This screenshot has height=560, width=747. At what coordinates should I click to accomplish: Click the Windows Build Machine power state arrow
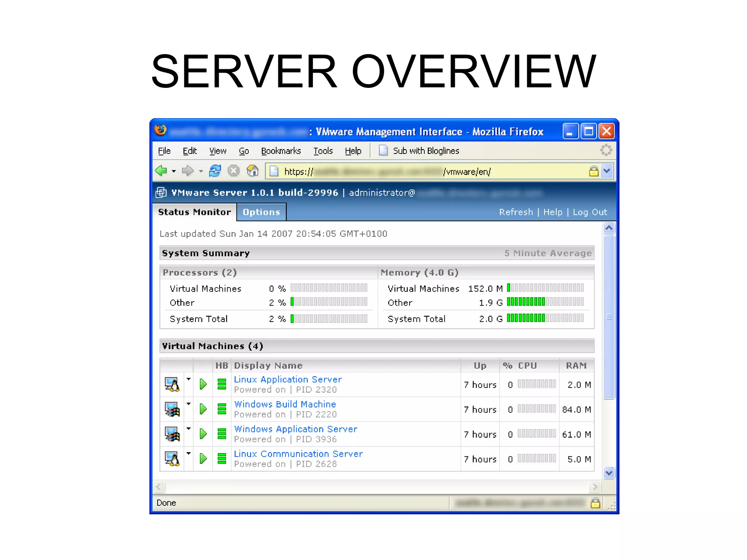(204, 409)
